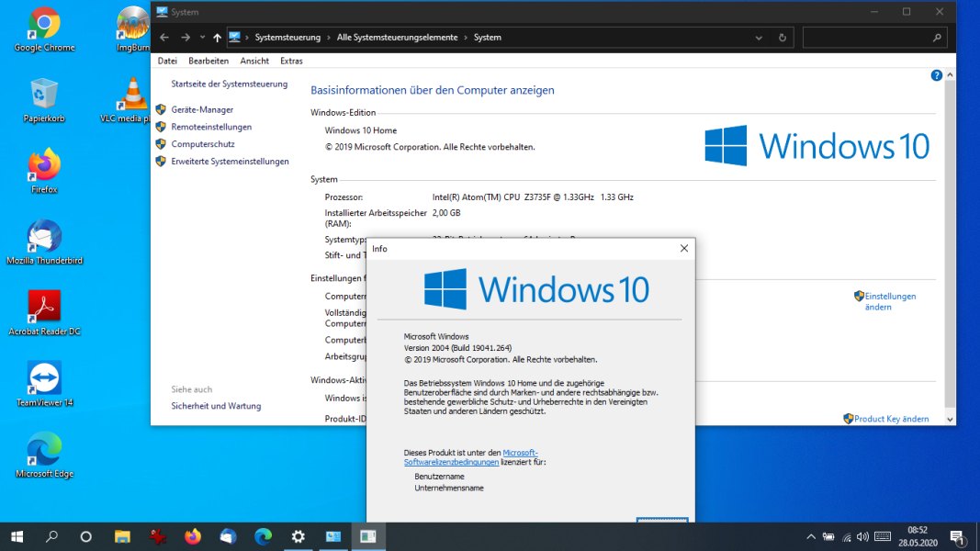Open the Datei menu
Image resolution: width=980 pixels, height=551 pixels.
167,61
